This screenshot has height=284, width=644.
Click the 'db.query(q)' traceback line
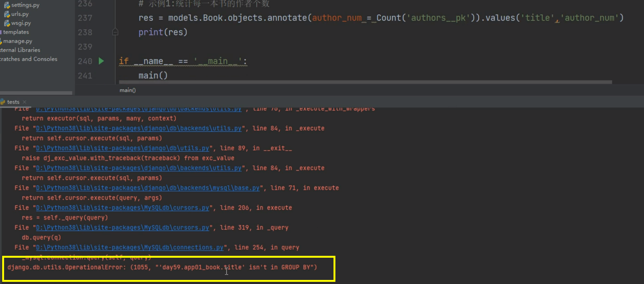tap(41, 237)
